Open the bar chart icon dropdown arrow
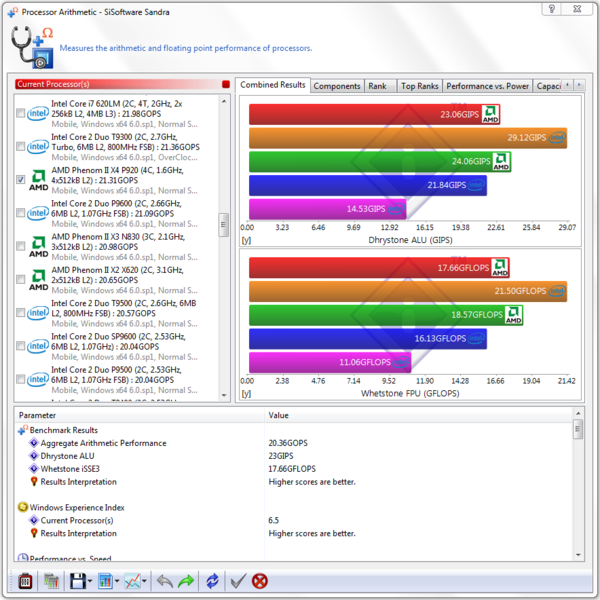 coord(117,581)
